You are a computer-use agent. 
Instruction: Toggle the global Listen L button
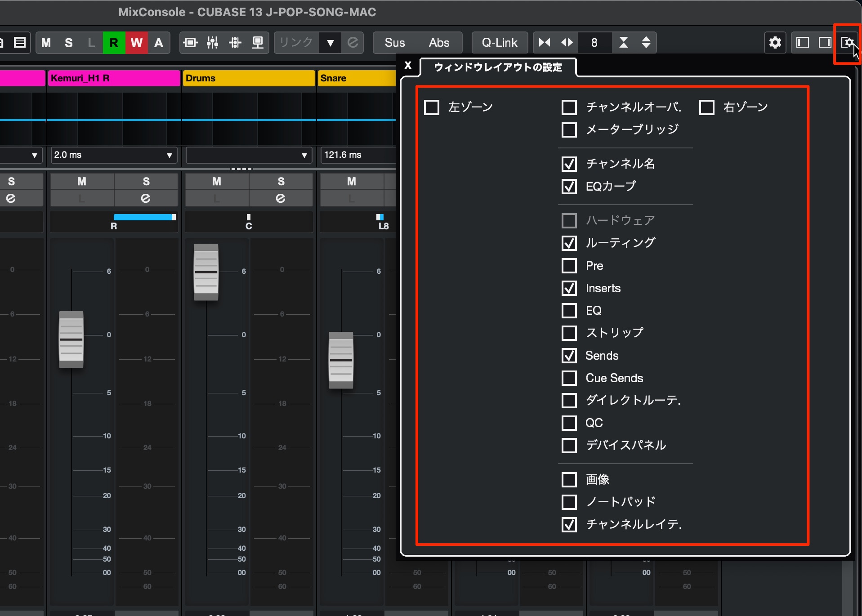click(91, 43)
